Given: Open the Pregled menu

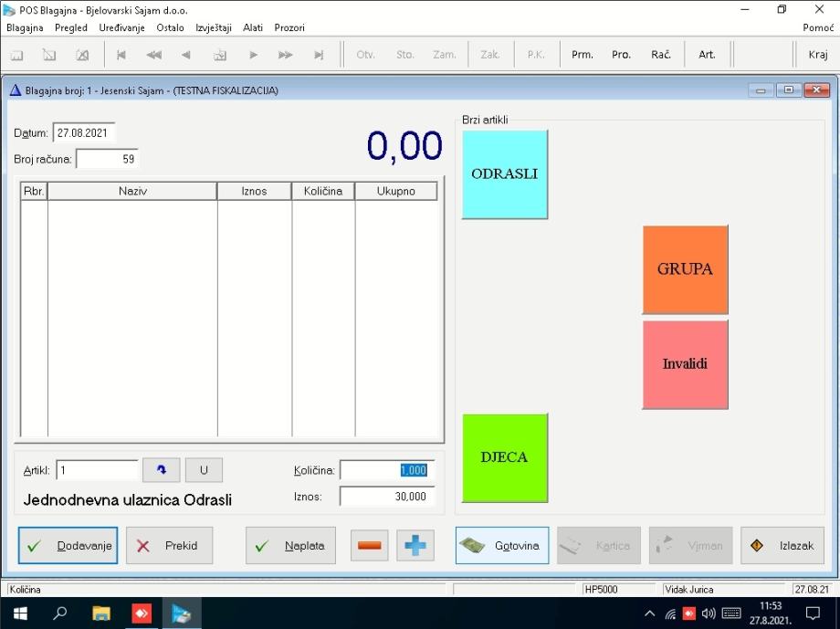Looking at the screenshot, I should [71, 28].
